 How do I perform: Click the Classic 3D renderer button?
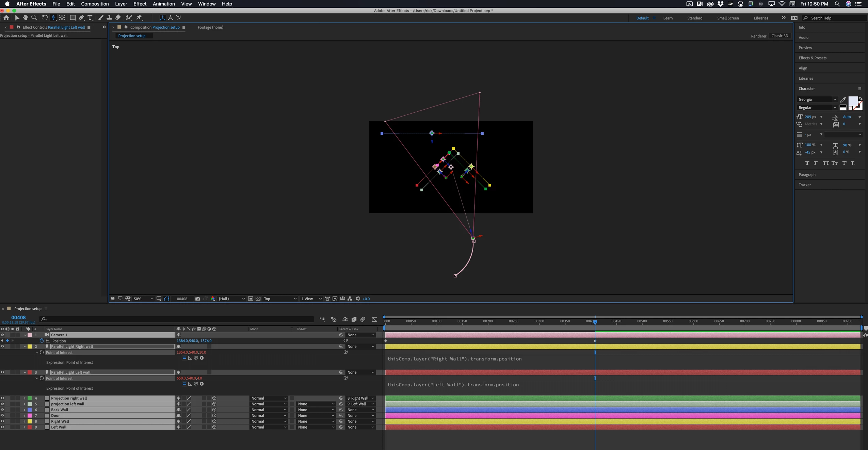click(779, 36)
